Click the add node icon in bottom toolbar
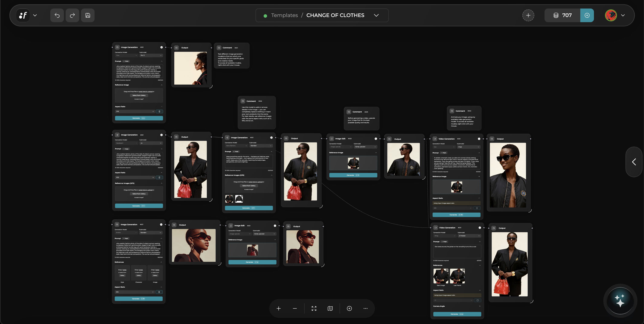Viewport: 644px width, 324px height. (x=349, y=308)
